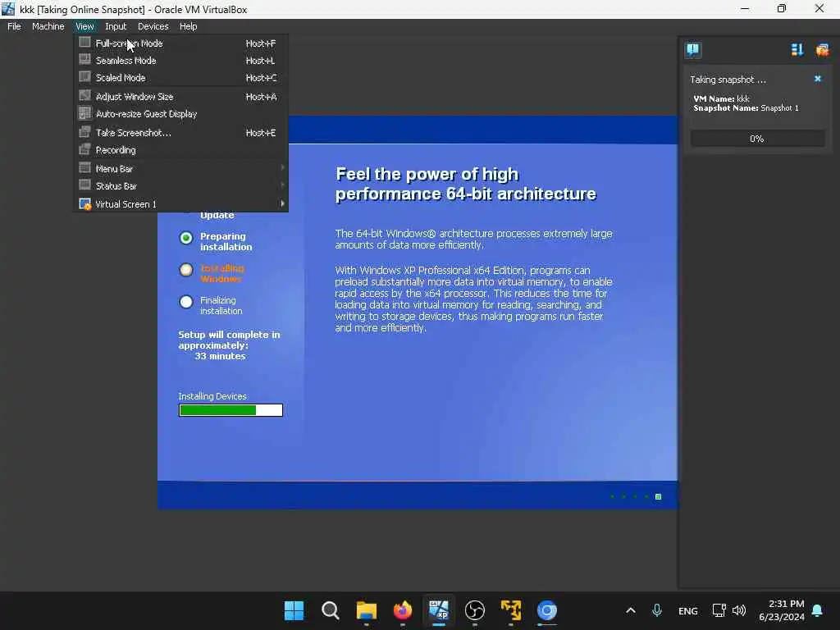The width and height of the screenshot is (840, 630).
Task: Expand the Status Bar submenu
Action: click(x=180, y=186)
